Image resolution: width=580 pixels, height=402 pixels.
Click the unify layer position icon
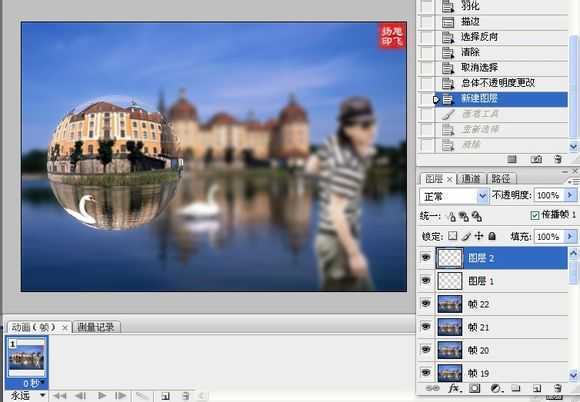coord(451,217)
